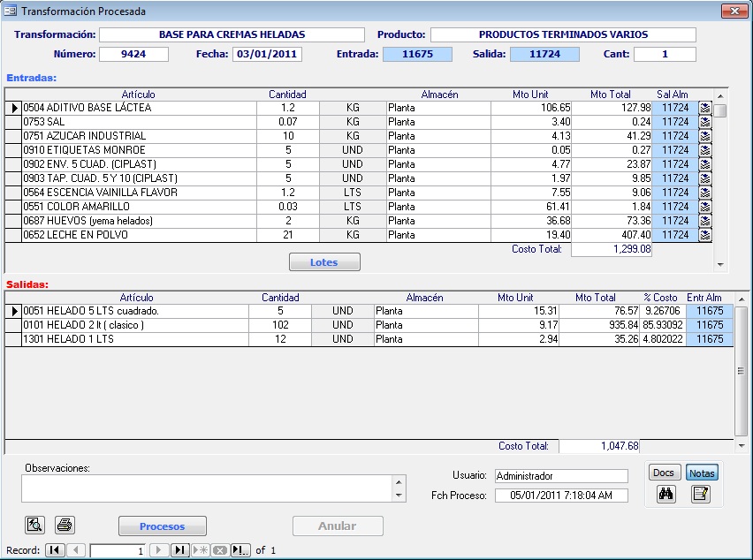Click the binoculars search icon
This screenshot has height=560, width=753.
666,495
